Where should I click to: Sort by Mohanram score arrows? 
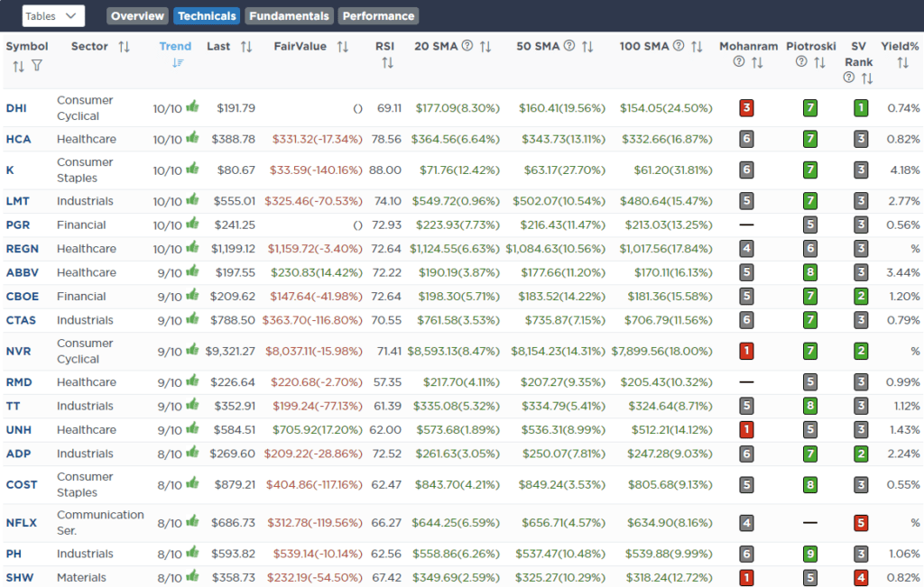tap(757, 62)
